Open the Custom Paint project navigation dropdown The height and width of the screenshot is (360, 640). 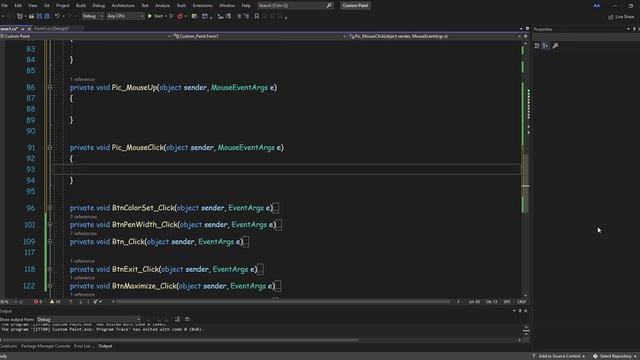pos(86,36)
